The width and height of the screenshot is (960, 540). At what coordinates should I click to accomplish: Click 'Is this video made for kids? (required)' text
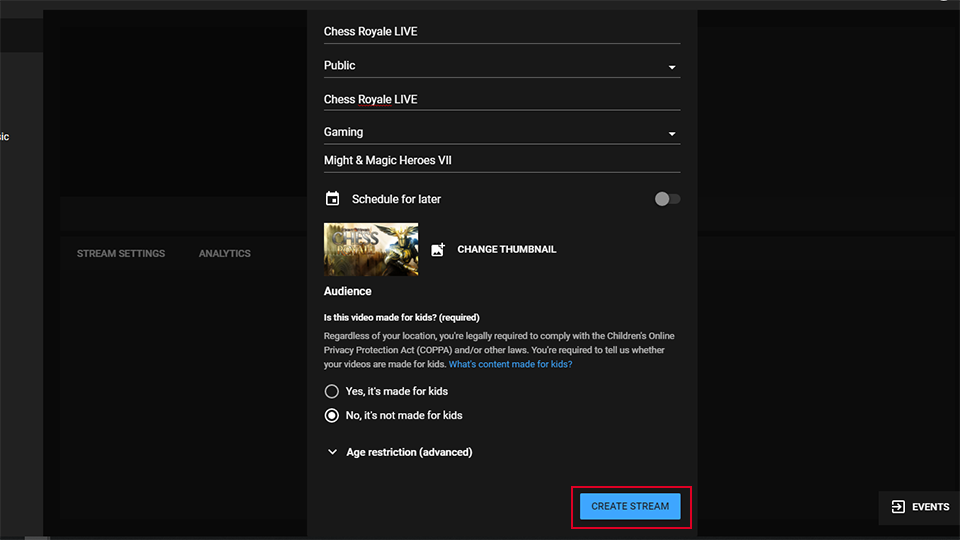(x=402, y=318)
